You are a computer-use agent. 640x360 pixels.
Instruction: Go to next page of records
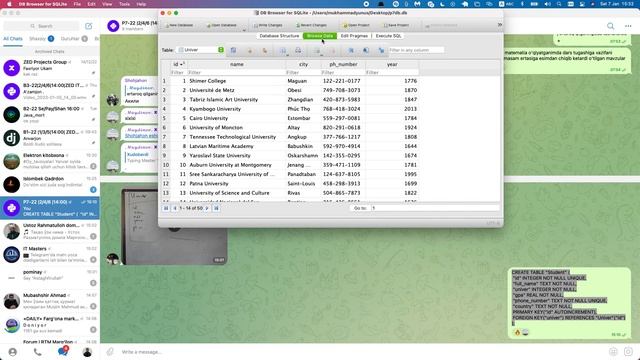[x=207, y=208]
